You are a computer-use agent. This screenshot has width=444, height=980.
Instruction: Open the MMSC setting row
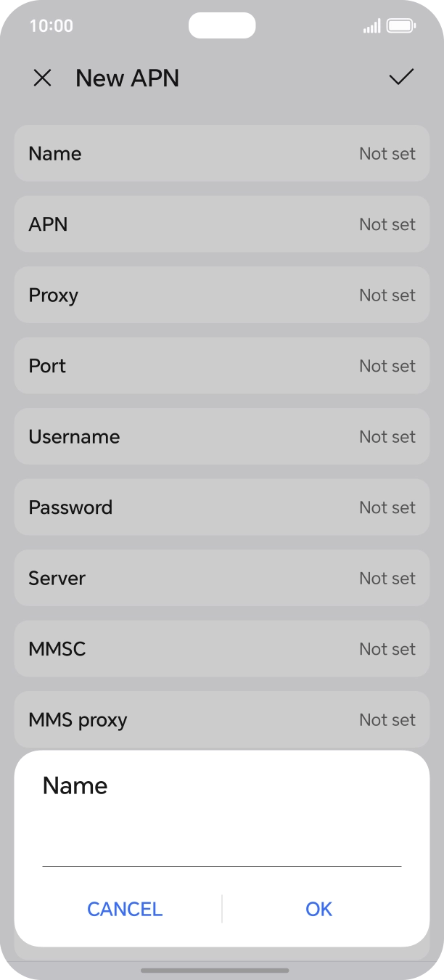pyautogui.click(x=221, y=648)
